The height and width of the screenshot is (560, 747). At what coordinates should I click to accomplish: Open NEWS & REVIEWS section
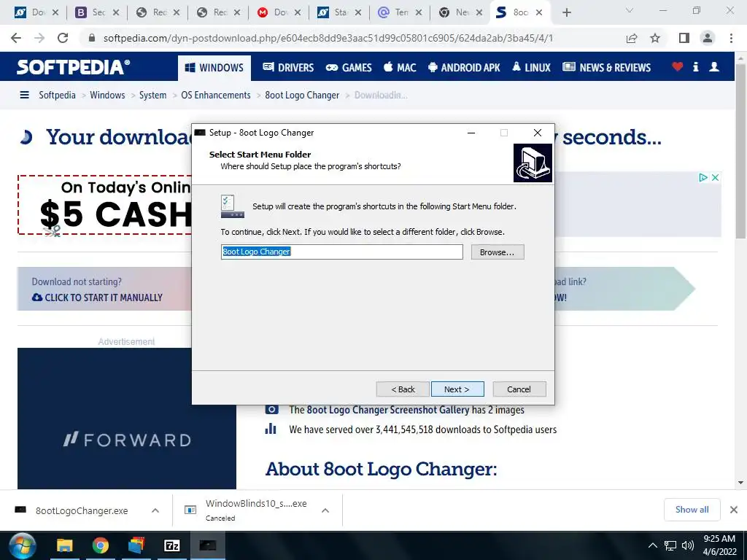coord(606,68)
